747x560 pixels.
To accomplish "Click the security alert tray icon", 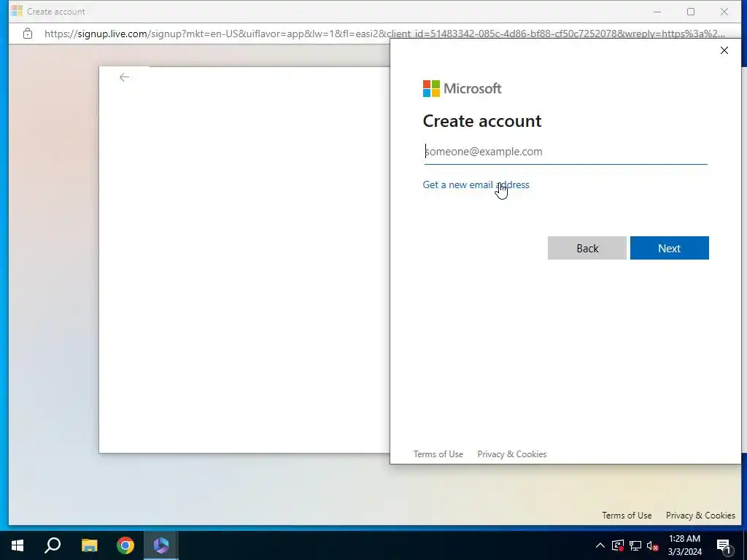I will pos(618,545).
